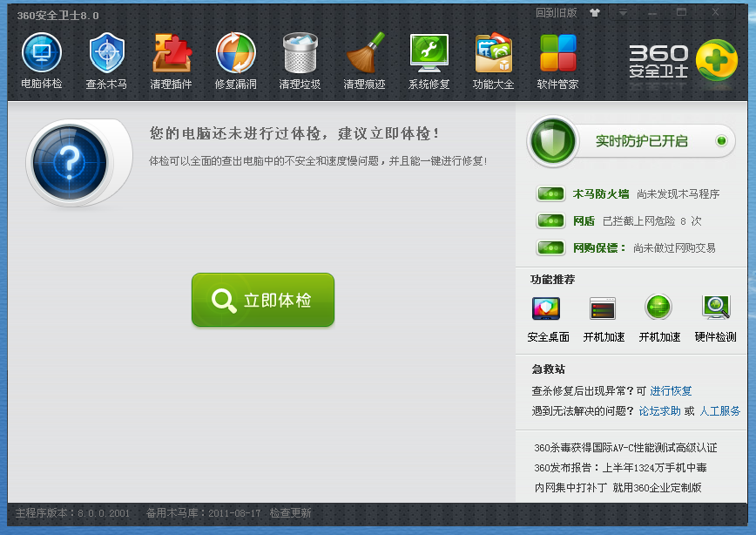The image size is (756, 535).
Task: Open the 人工服务 manual service link
Action: [x=719, y=411]
